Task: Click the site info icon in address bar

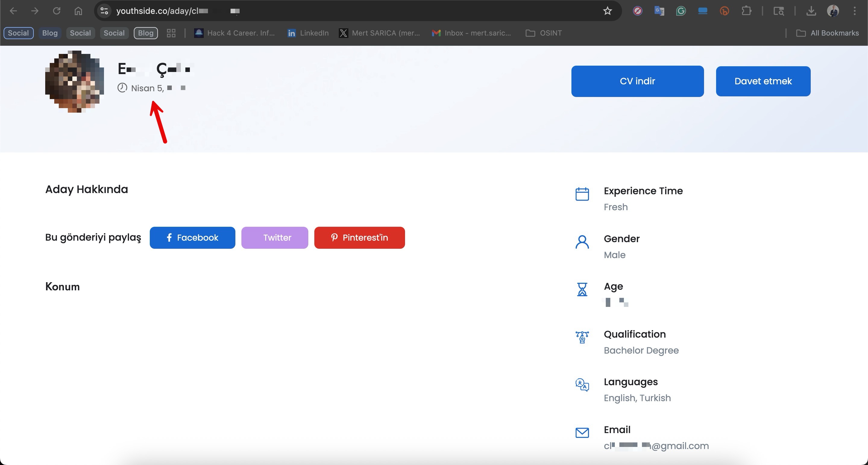Action: (105, 11)
